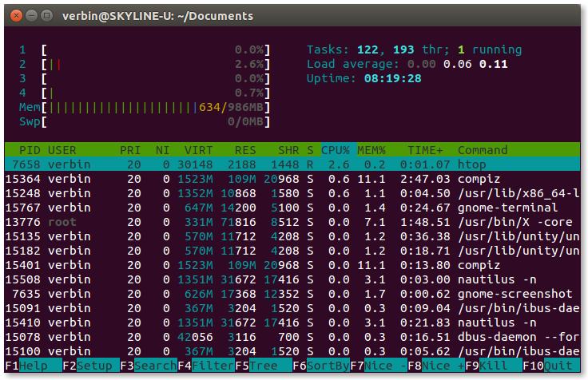The image size is (588, 380).
Task: Select the gnome-screenshot process row
Action: (292, 294)
